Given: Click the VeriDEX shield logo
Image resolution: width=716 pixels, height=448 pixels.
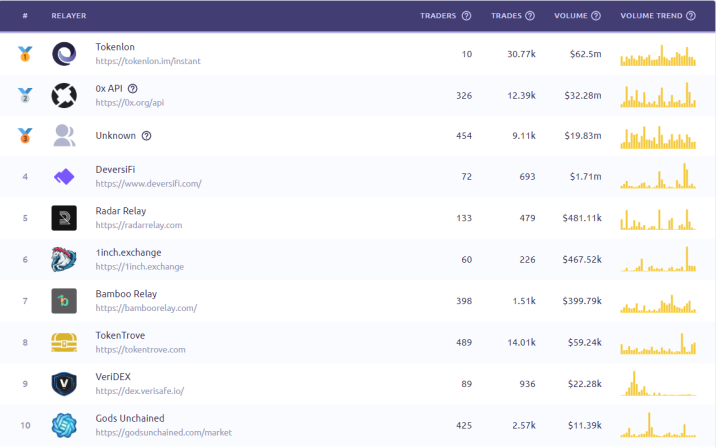Looking at the screenshot, I should click(x=64, y=384).
